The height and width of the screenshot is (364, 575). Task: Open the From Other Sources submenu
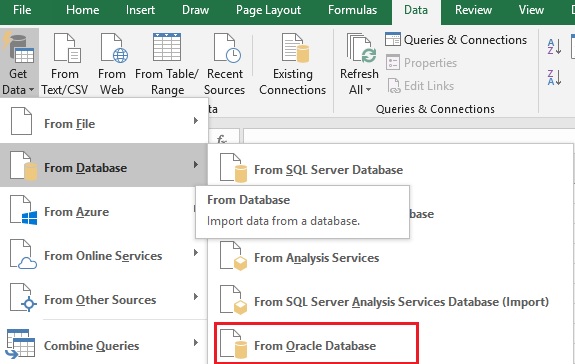coord(104,299)
